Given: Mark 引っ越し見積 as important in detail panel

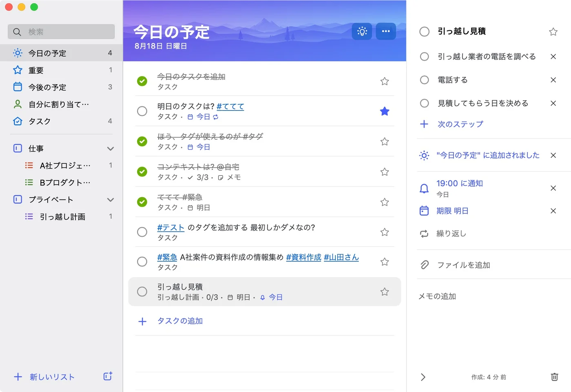Looking at the screenshot, I should 553,32.
